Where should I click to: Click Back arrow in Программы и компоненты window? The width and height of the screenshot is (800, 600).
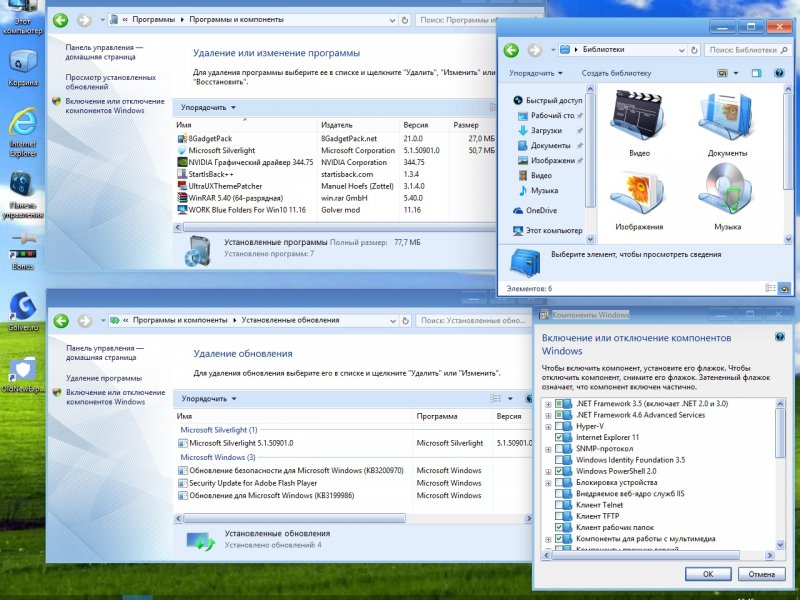tap(60, 20)
